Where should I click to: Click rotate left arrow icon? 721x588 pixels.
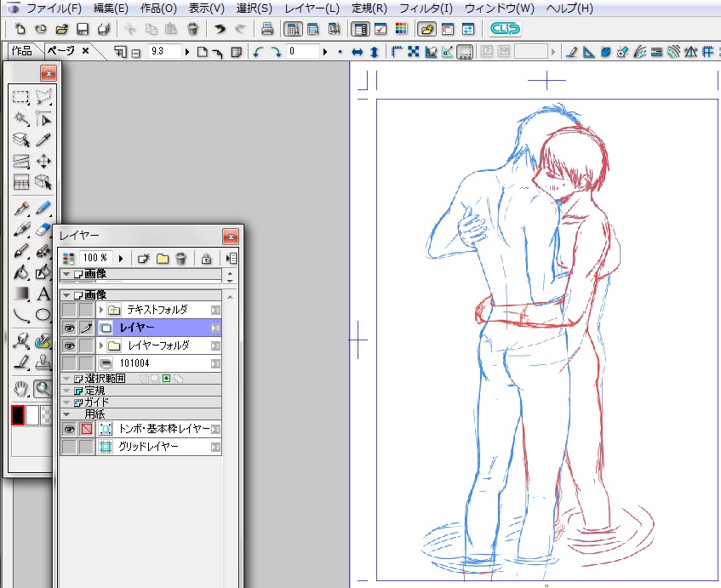coord(258,52)
